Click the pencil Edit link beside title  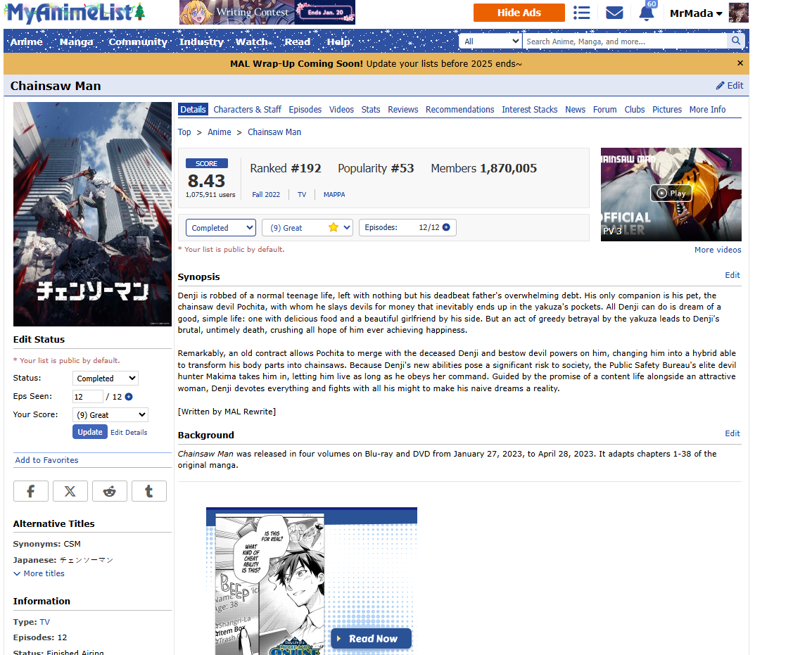[x=729, y=85]
